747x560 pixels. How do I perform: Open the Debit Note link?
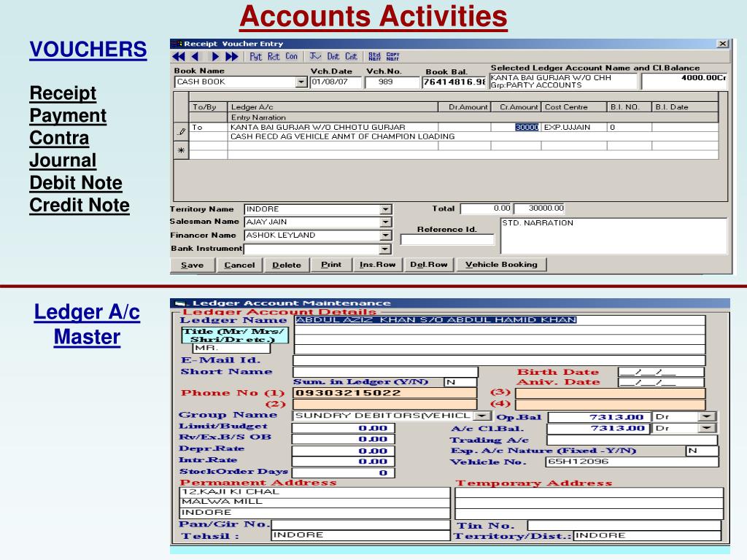click(x=76, y=183)
